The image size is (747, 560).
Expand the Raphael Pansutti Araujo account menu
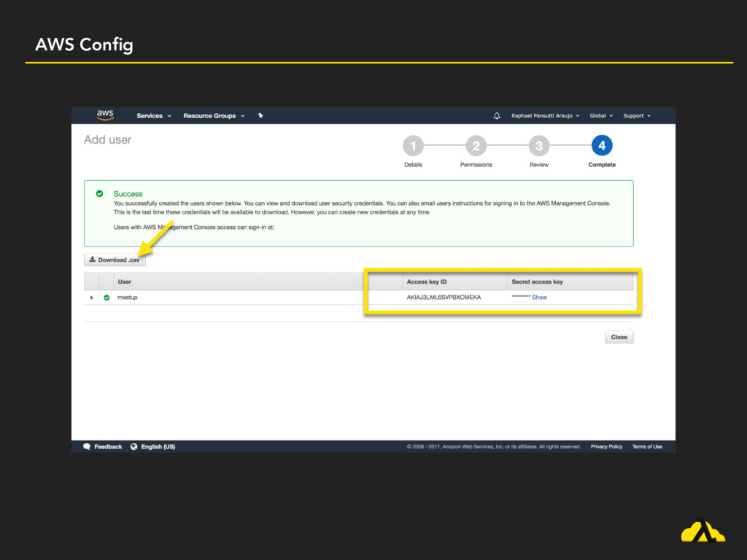(545, 115)
